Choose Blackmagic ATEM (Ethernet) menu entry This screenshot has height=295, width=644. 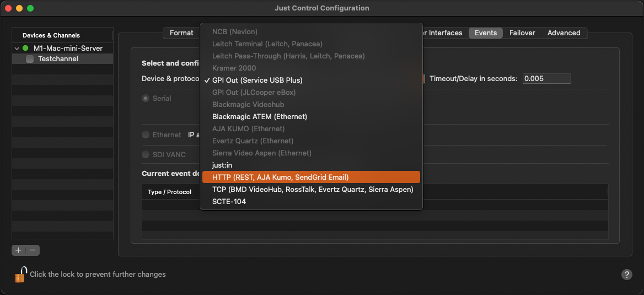point(312,117)
